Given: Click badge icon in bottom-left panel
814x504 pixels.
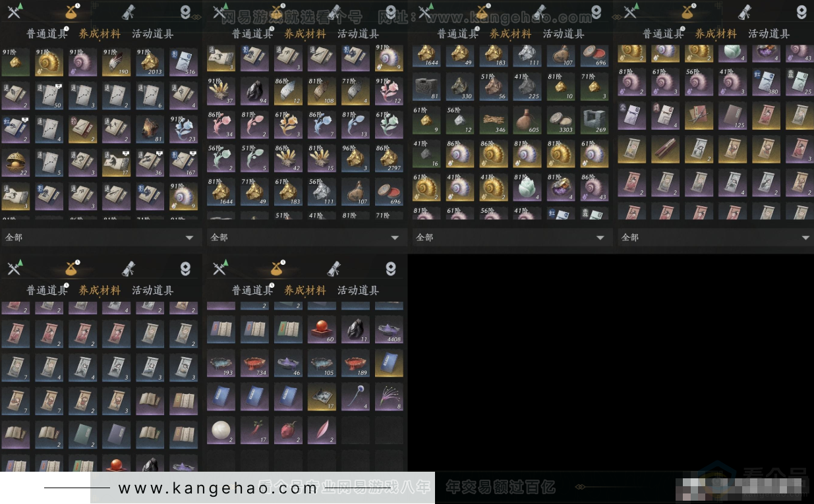Looking at the screenshot, I should [x=185, y=268].
